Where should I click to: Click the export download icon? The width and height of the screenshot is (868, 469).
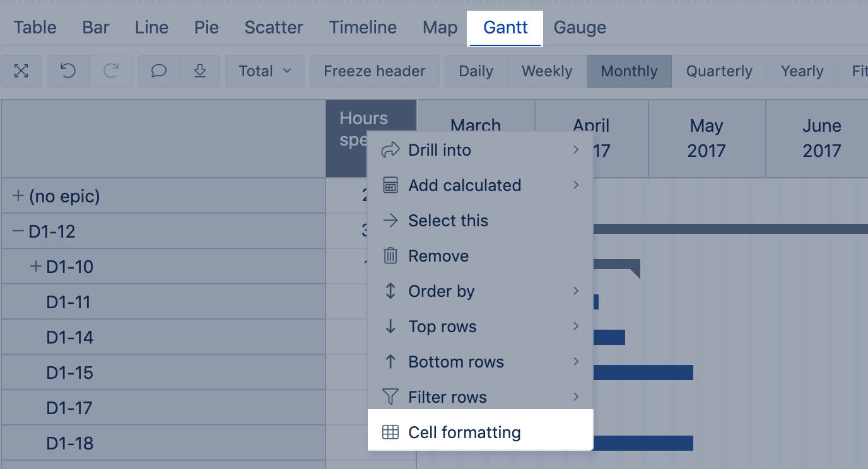pos(200,71)
